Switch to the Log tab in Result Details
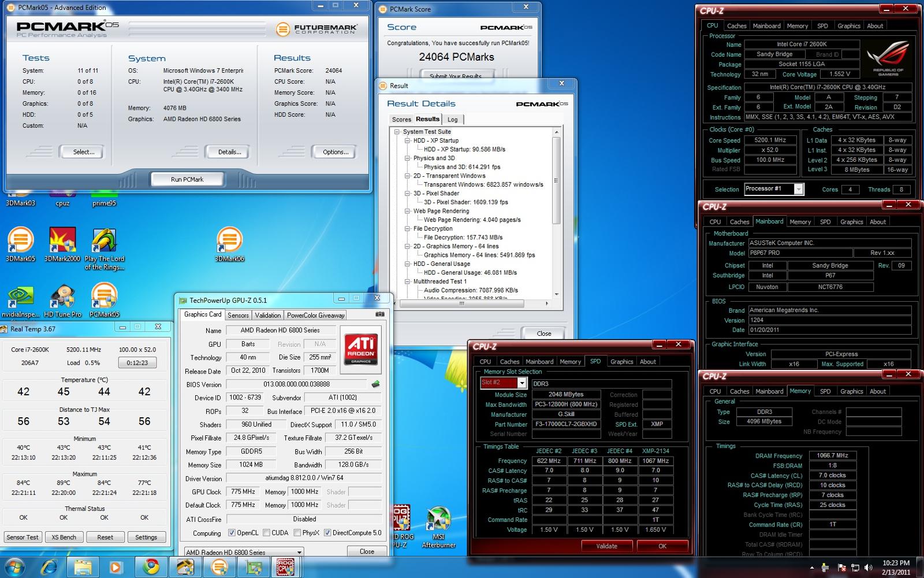 click(453, 120)
